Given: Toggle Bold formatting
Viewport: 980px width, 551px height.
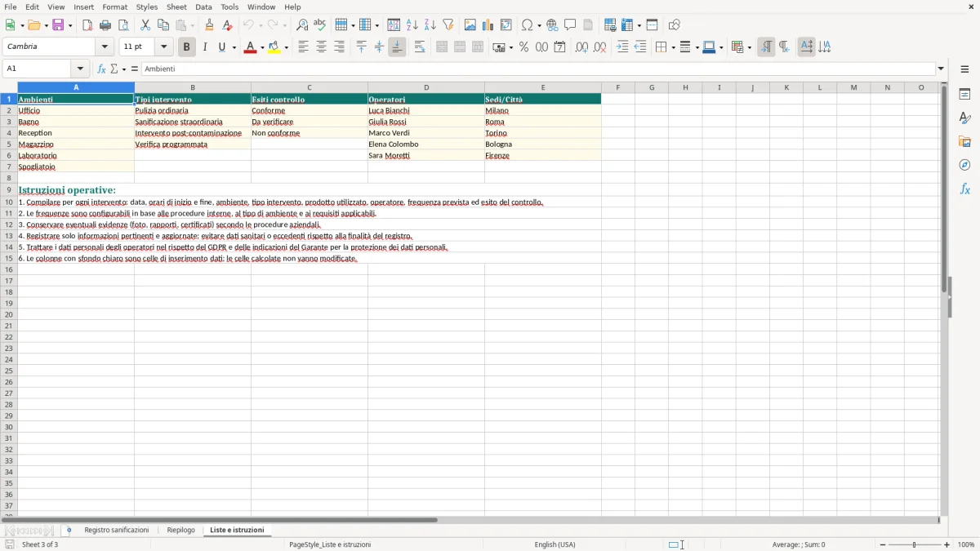Looking at the screenshot, I should point(186,47).
